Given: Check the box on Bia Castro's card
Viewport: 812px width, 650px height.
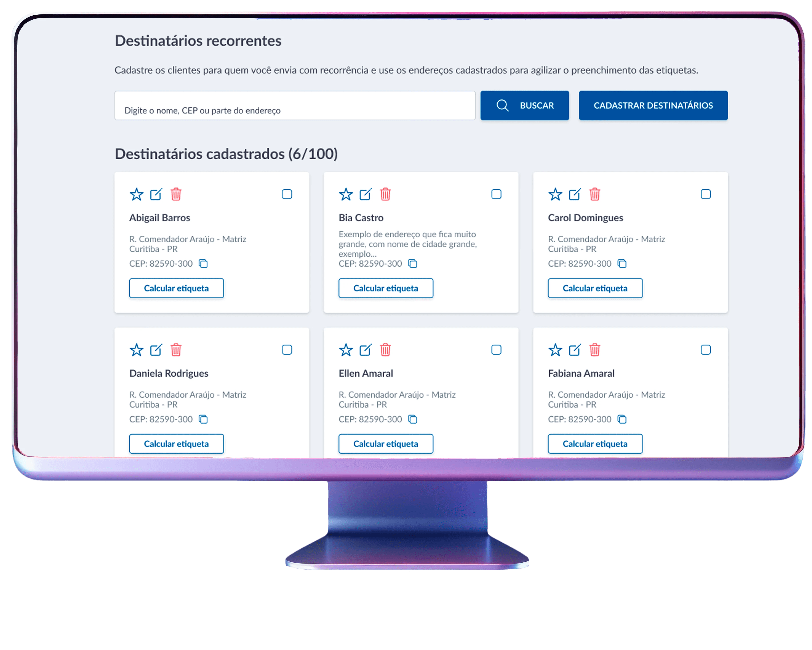Looking at the screenshot, I should pos(496,194).
